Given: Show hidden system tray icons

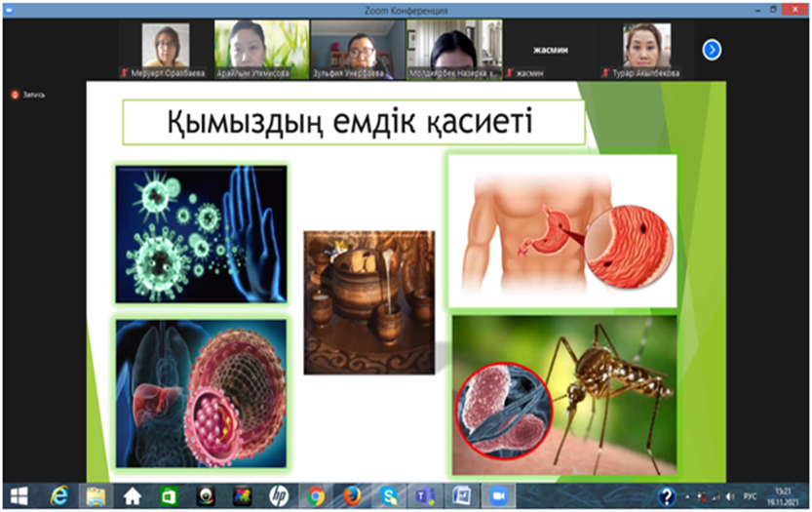Looking at the screenshot, I should [x=687, y=495].
